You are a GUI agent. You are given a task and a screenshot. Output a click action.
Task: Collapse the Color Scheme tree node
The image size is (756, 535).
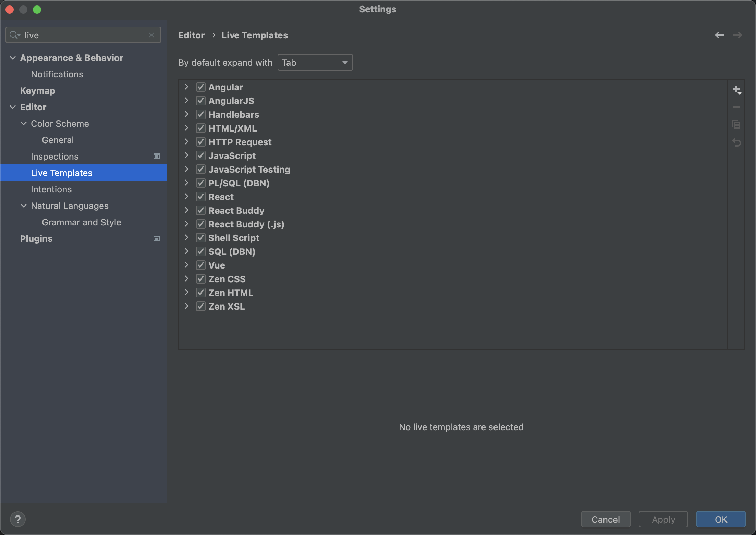tap(24, 123)
